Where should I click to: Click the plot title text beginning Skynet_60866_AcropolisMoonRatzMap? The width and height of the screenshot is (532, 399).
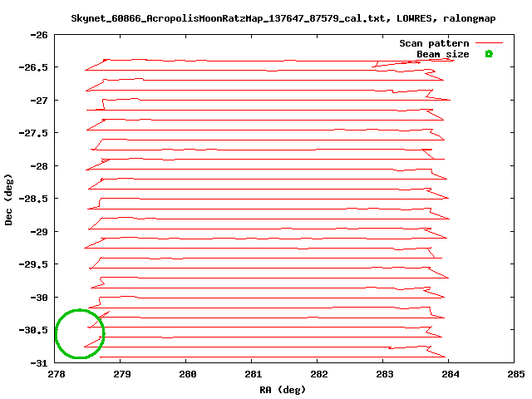click(x=283, y=18)
